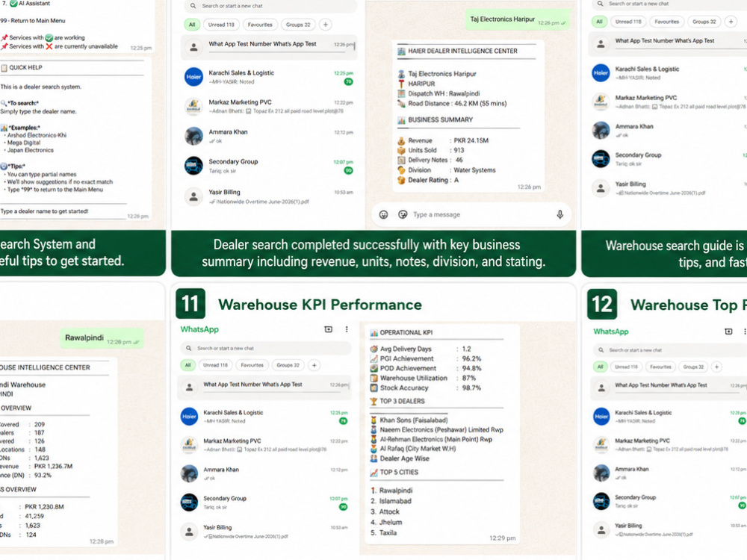Click WhatsApp title in panel 11

(x=199, y=329)
